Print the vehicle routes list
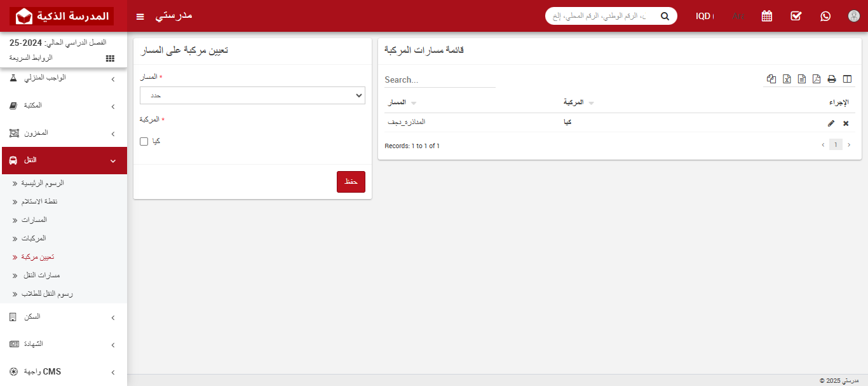 pyautogui.click(x=831, y=79)
